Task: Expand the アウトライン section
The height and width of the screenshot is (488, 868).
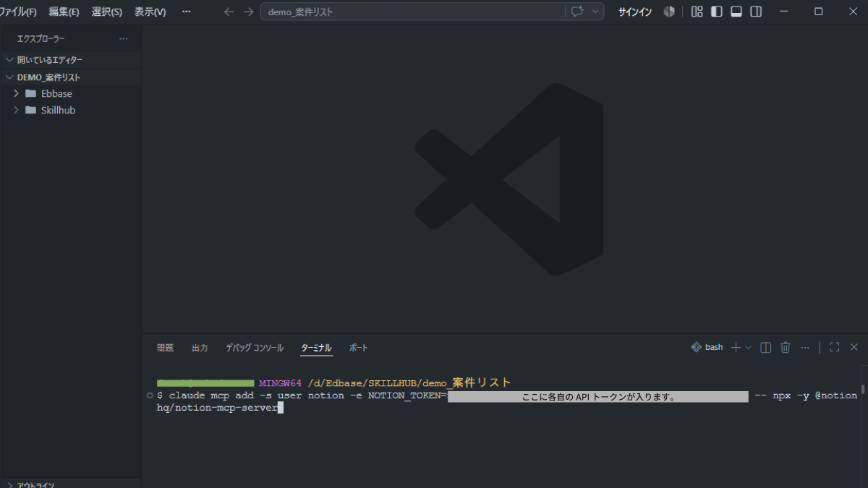Action: 71,484
